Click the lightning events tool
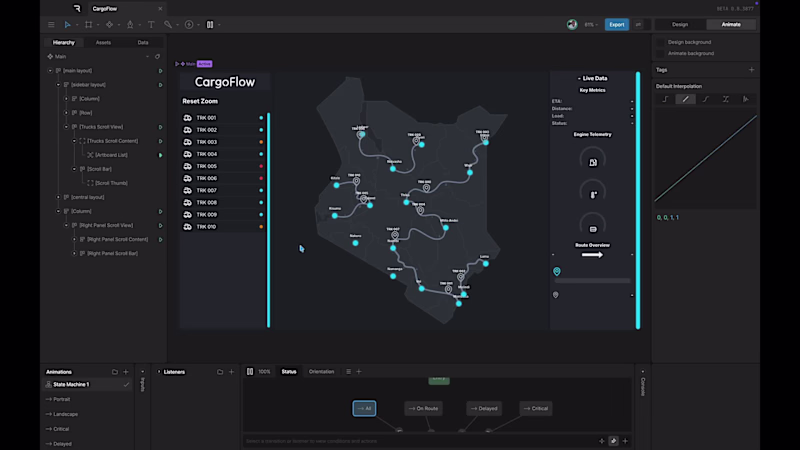 [189, 24]
